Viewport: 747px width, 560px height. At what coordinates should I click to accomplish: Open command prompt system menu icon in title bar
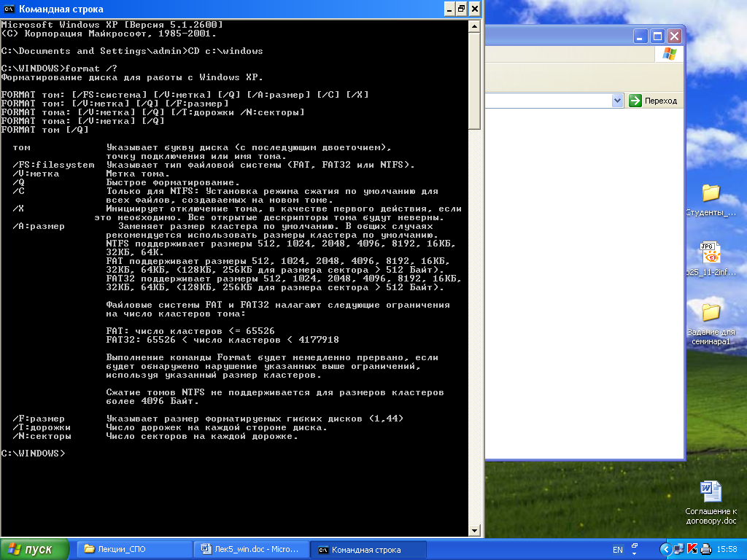point(9,9)
